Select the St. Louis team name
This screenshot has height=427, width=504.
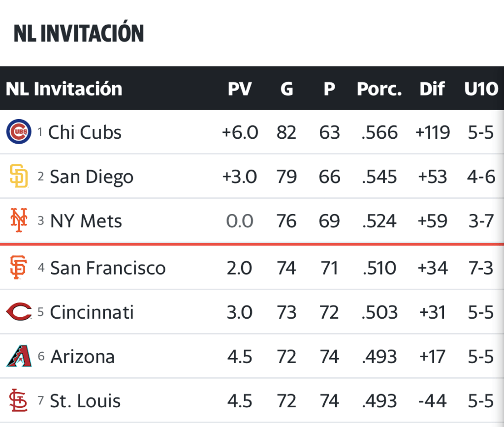pyautogui.click(x=85, y=400)
